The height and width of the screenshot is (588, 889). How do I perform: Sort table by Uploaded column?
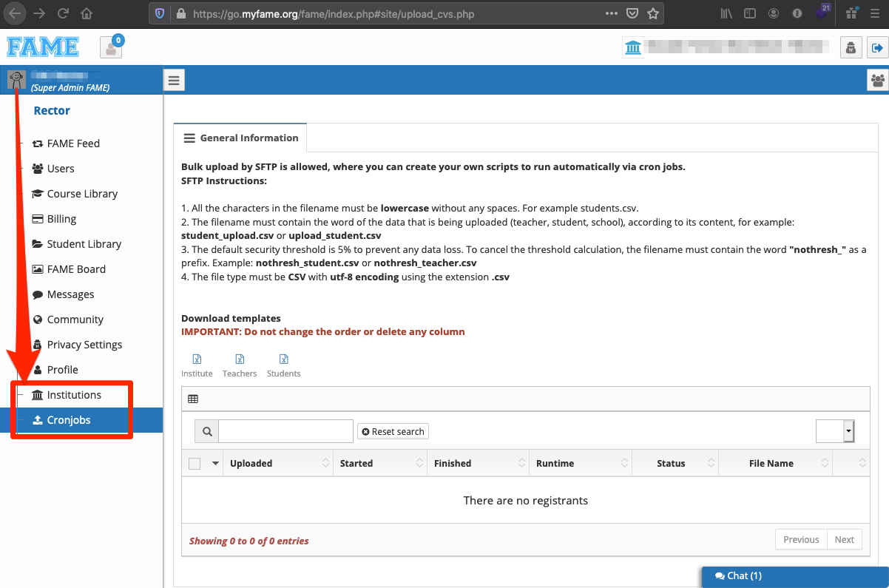[x=277, y=464]
